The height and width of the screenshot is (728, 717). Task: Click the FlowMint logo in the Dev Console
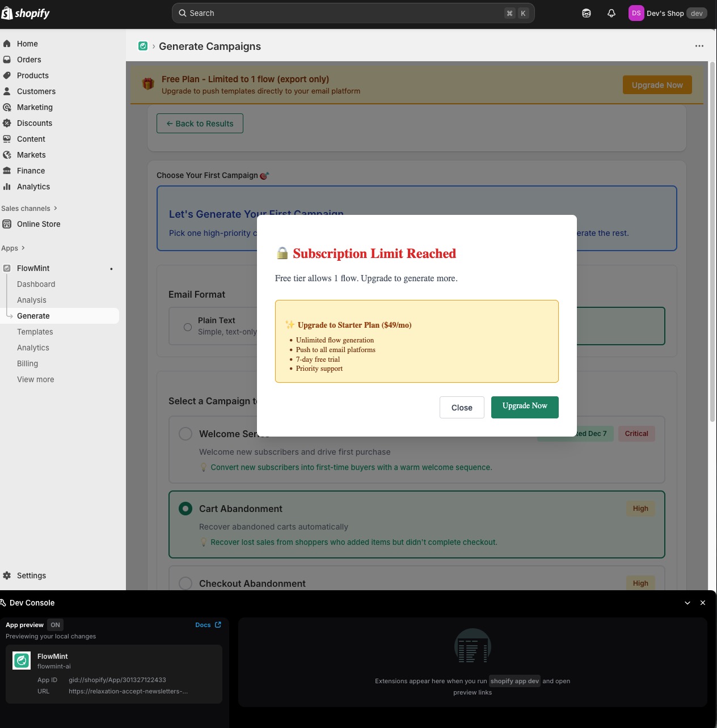tap(21, 660)
